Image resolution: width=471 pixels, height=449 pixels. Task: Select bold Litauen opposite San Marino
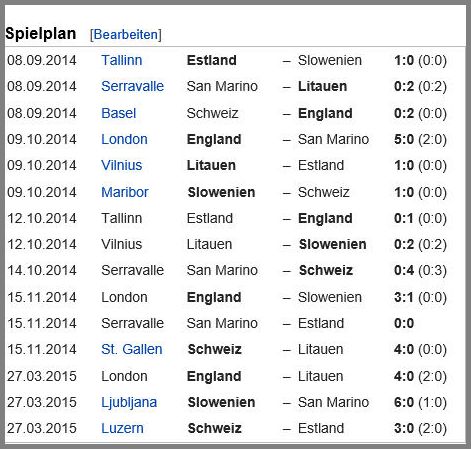[x=322, y=86]
